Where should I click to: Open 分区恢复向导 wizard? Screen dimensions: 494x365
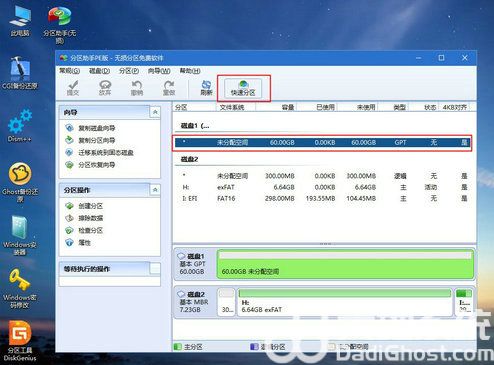[x=97, y=165]
